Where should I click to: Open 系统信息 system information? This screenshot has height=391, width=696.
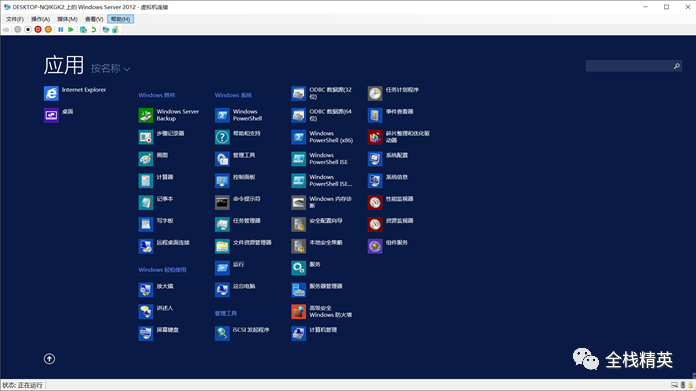388,180
